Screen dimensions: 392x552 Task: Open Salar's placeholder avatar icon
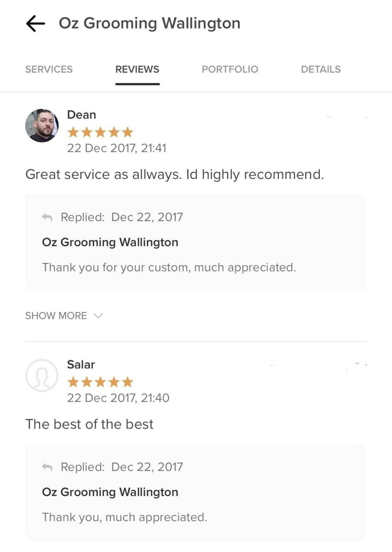coord(42,375)
